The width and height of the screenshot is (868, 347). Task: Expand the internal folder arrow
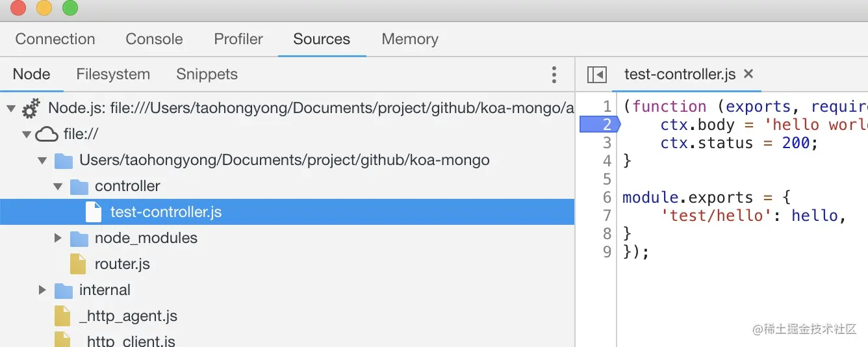(42, 290)
